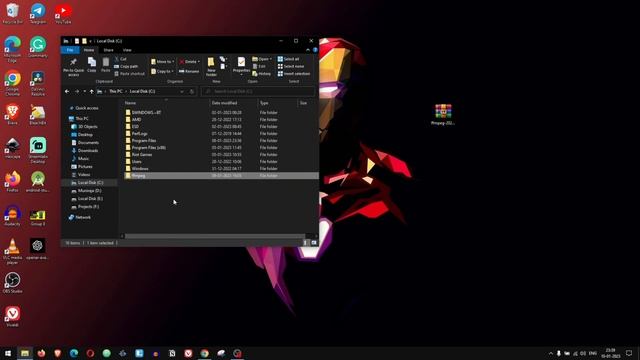Open Firefox desktop shortcut
The height and width of the screenshot is (360, 640).
pyautogui.click(x=13, y=182)
